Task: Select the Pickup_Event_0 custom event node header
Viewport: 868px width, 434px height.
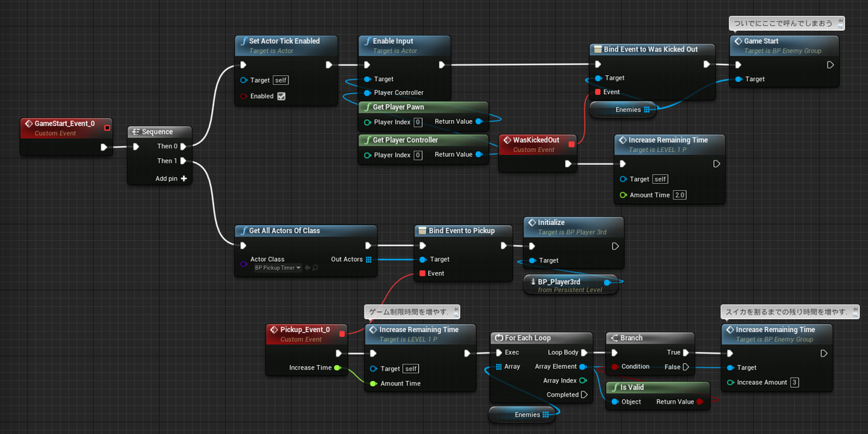Action: [x=307, y=333]
